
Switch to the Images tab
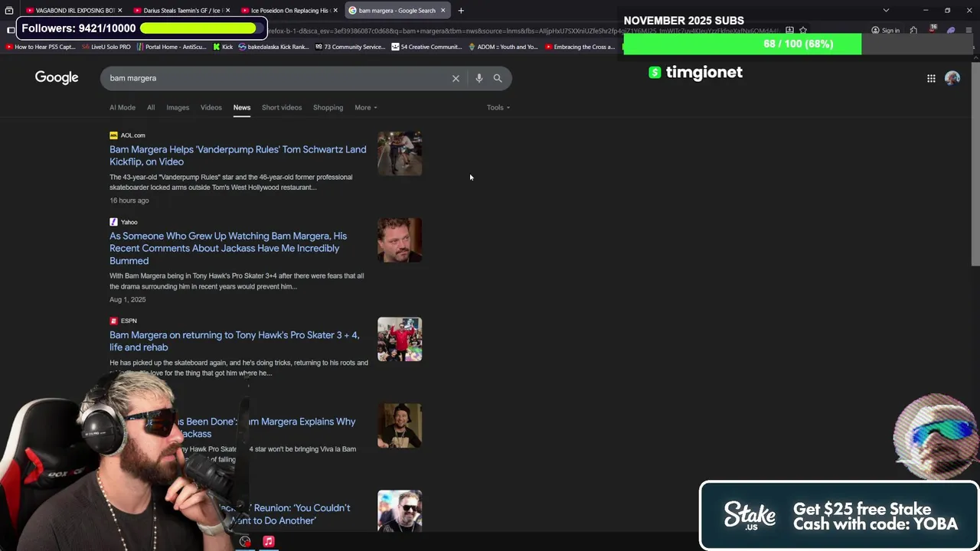[x=178, y=107]
